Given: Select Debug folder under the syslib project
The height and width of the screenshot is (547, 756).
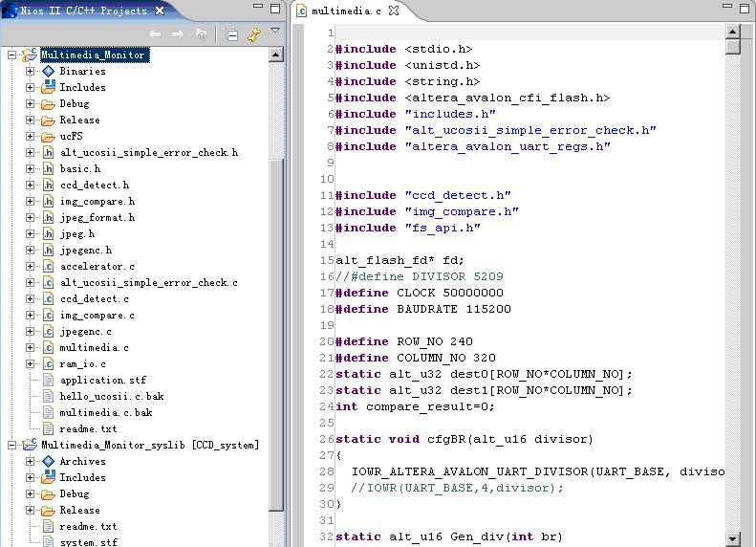Looking at the screenshot, I should [x=75, y=494].
